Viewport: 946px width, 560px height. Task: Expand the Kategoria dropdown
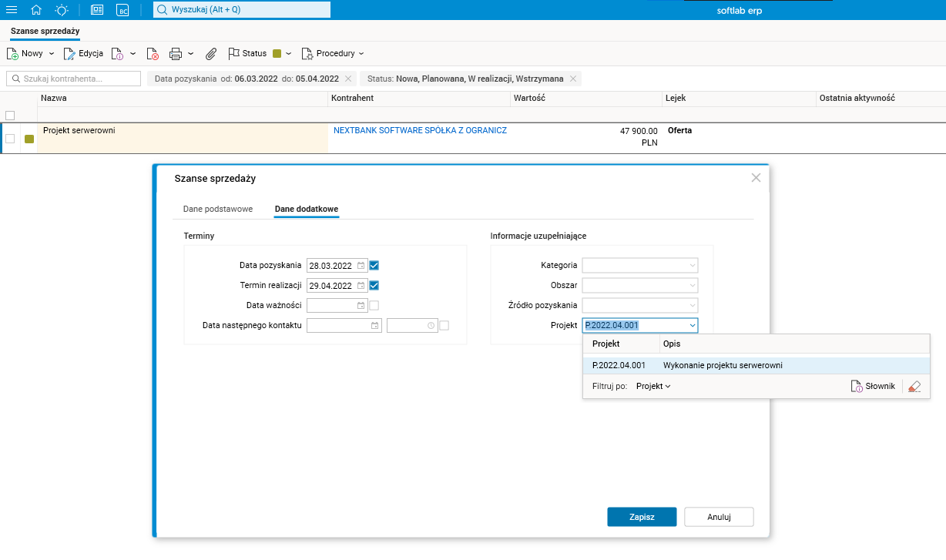coord(692,266)
